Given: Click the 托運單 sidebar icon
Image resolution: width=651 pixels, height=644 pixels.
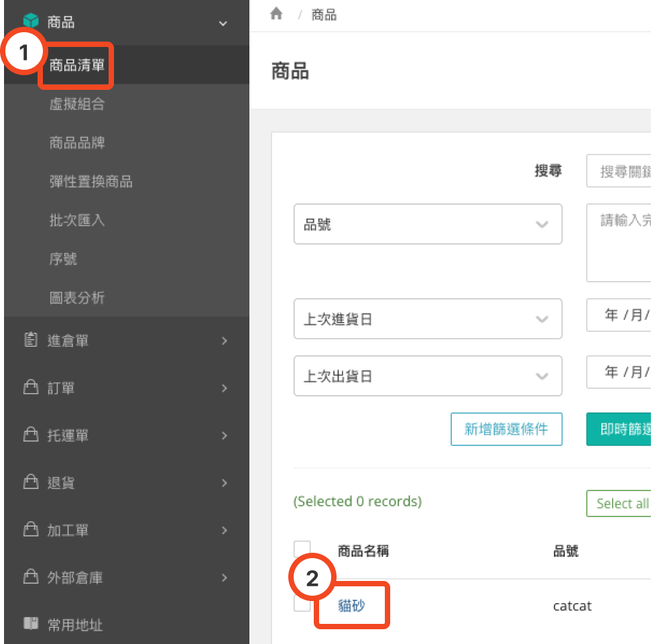Looking at the screenshot, I should pos(31,436).
